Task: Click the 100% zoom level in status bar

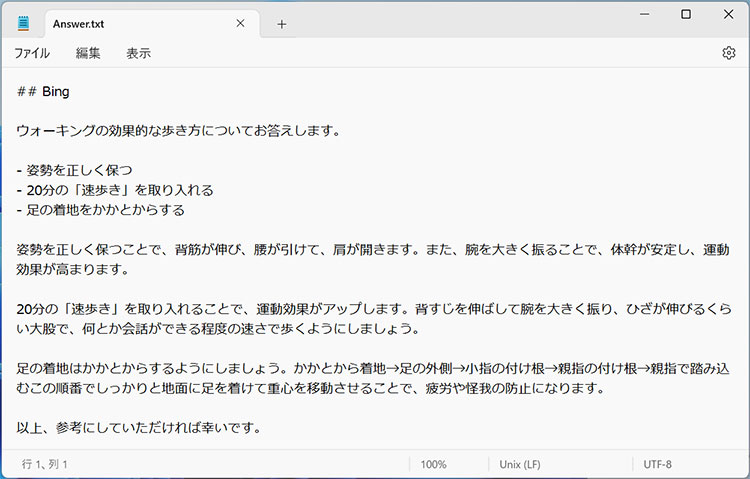Action: coord(433,465)
